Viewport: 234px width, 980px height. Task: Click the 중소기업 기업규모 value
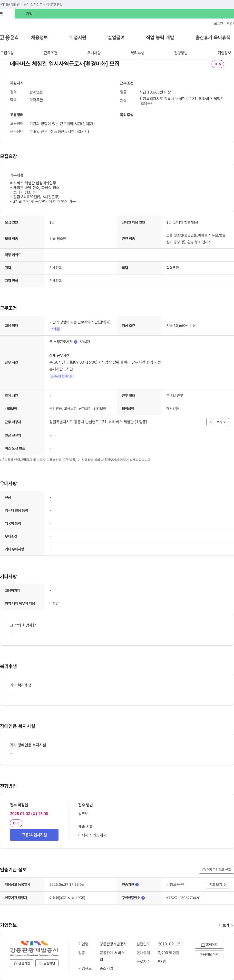click(x=106, y=968)
